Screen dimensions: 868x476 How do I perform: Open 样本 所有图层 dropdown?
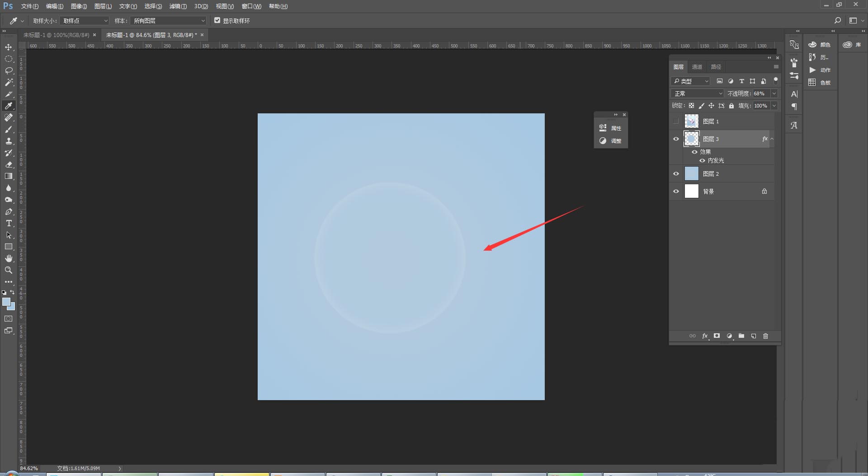[x=168, y=21]
